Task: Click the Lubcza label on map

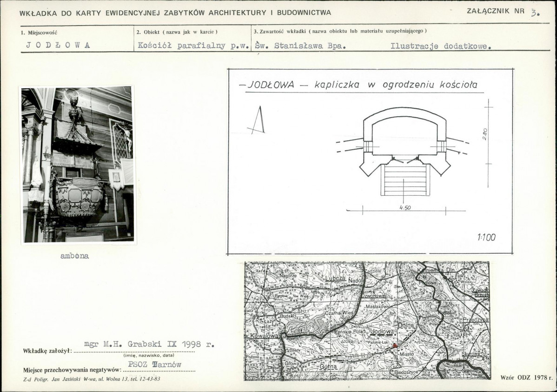Action: 335,278
